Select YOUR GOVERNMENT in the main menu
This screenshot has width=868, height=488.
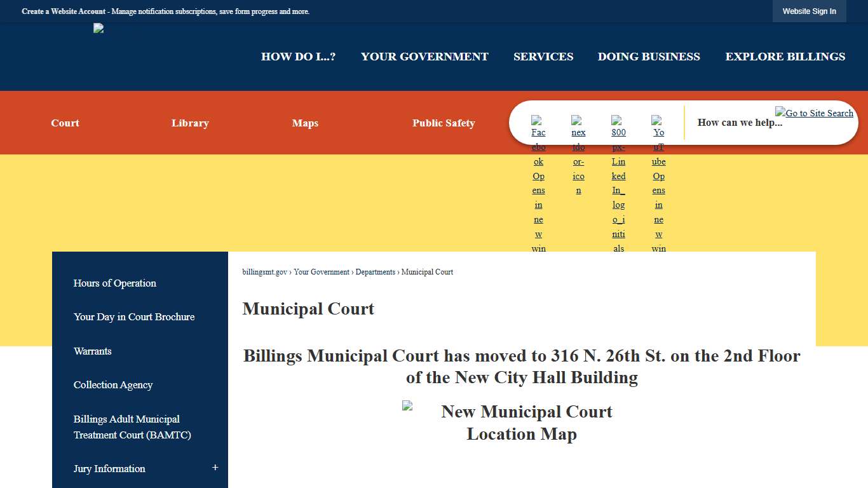point(424,57)
